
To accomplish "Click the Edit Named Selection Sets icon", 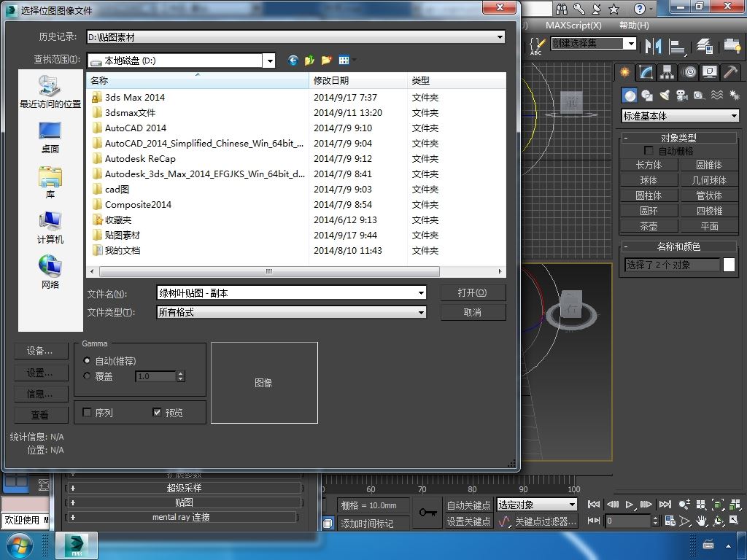I will tap(536, 46).
